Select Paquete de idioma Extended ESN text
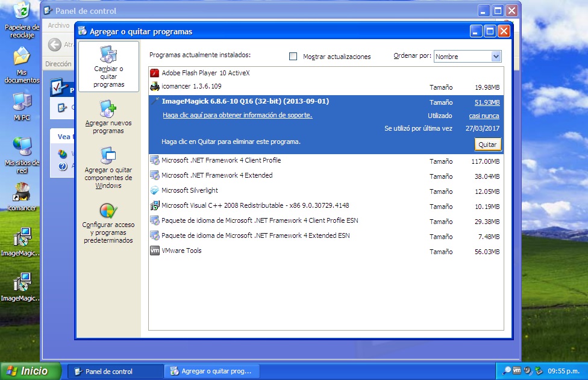 256,235
